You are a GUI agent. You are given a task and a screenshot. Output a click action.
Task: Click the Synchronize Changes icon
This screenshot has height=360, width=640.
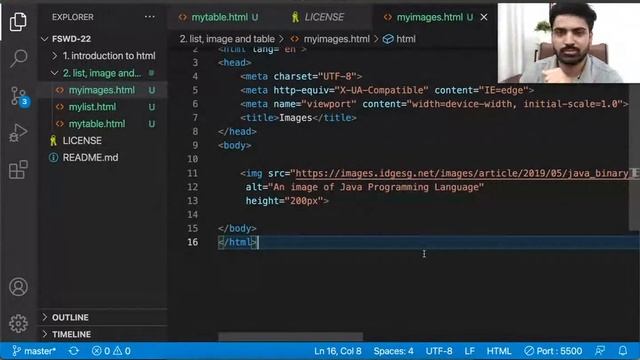[74, 351]
